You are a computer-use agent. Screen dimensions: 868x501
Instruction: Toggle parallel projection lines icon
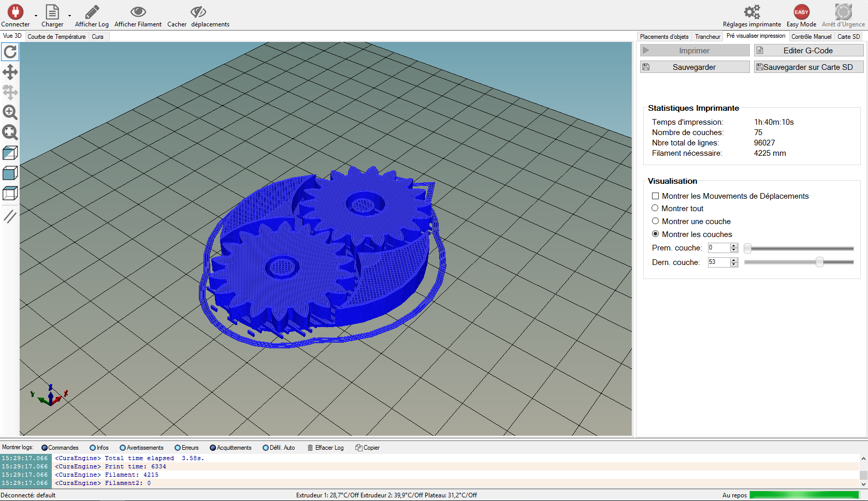click(10, 216)
